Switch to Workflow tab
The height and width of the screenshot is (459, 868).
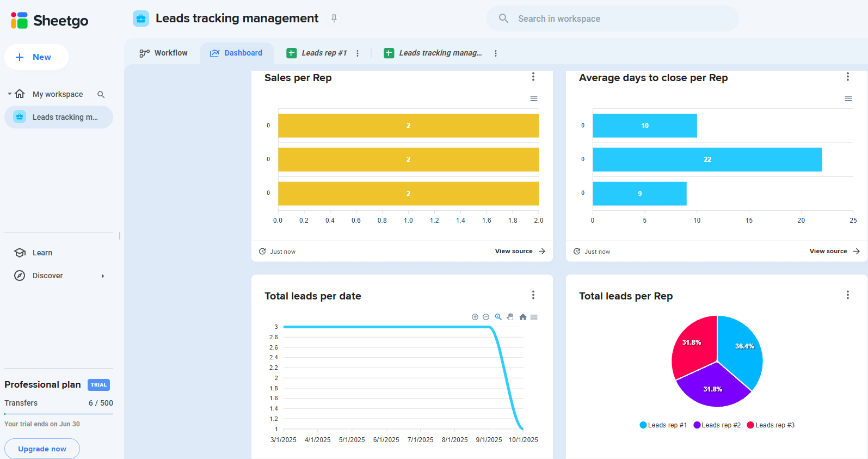click(163, 53)
